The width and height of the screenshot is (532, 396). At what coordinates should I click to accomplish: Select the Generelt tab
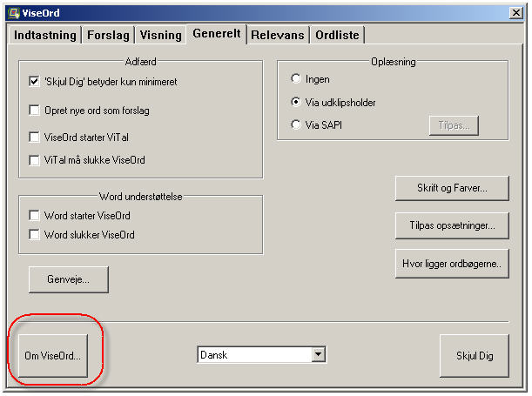tap(217, 33)
